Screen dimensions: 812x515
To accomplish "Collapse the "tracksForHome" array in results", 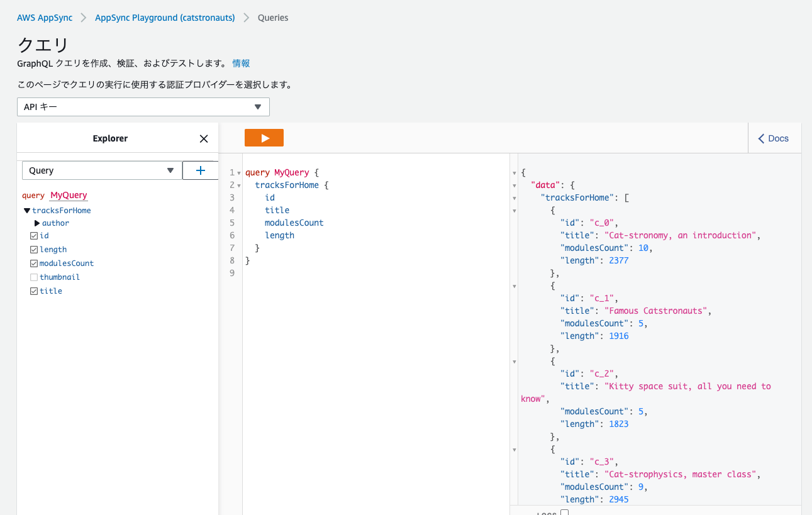I will (514, 198).
